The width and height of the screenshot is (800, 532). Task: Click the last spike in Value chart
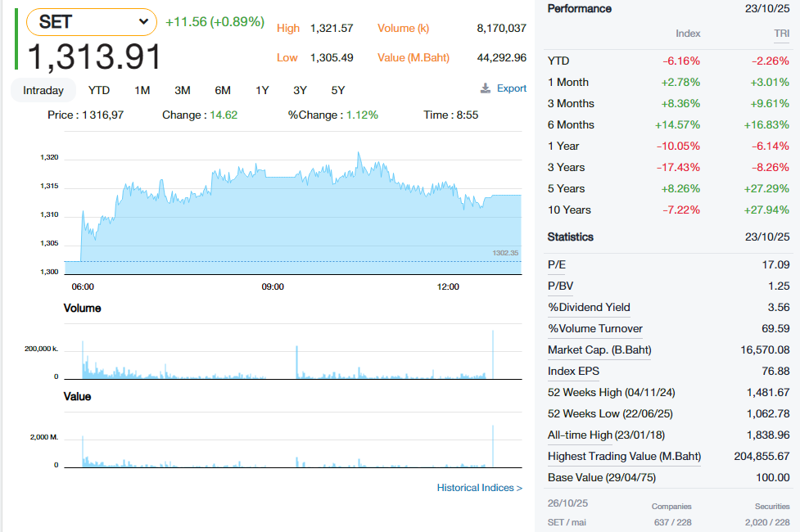[493, 446]
